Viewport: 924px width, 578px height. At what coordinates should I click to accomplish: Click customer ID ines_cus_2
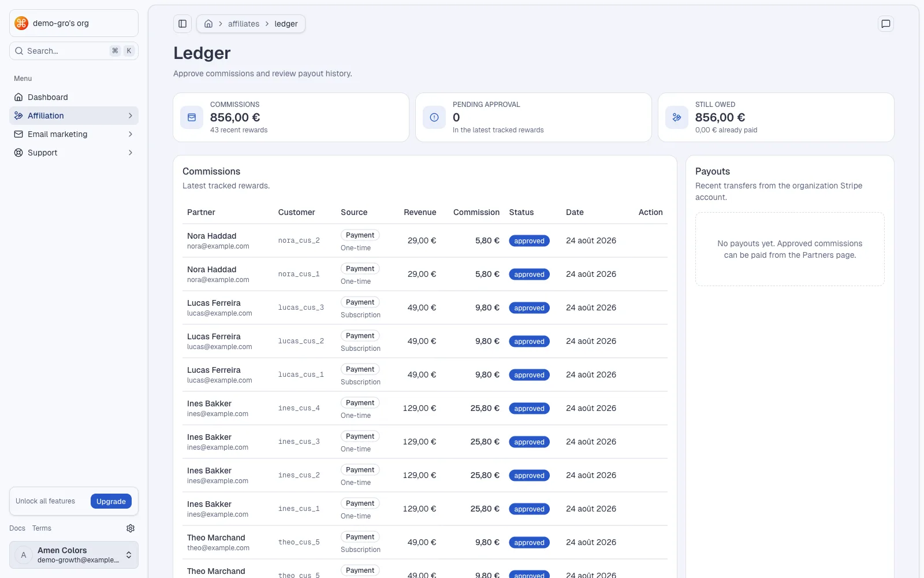(x=299, y=475)
